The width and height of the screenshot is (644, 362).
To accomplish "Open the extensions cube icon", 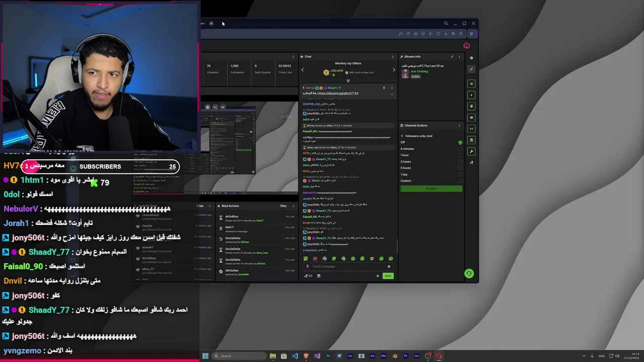I will [471, 34].
